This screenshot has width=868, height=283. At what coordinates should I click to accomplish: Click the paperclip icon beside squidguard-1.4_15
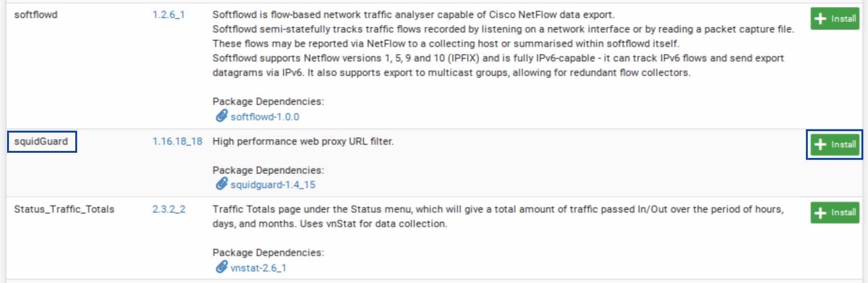[x=221, y=184]
